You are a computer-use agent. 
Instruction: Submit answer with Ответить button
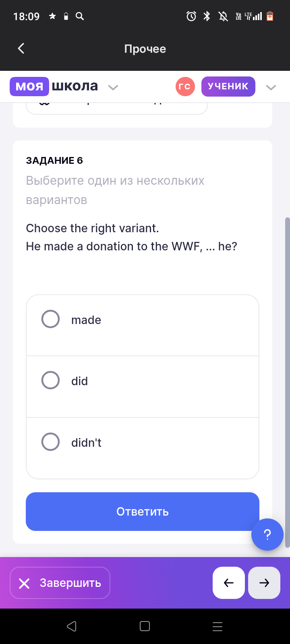tap(142, 512)
